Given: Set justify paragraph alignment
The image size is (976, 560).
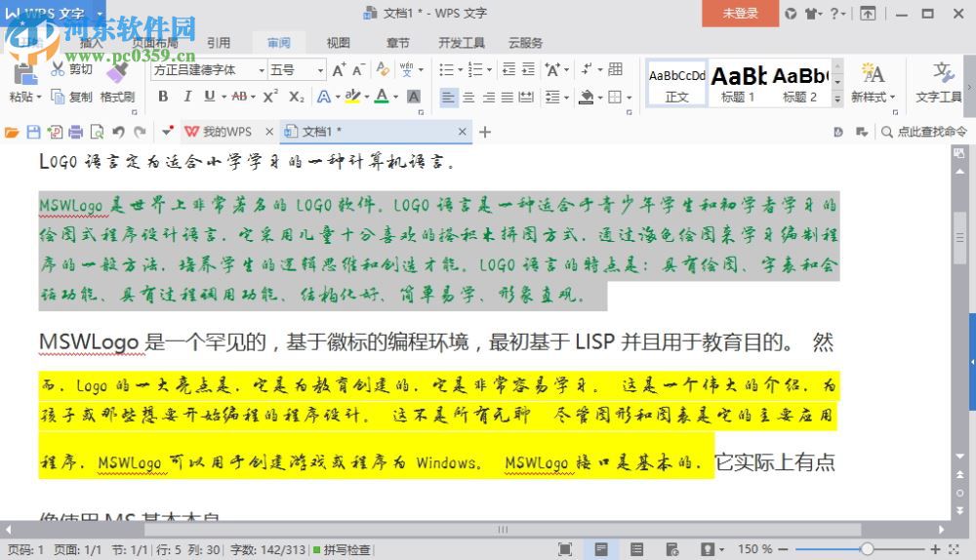Looking at the screenshot, I should pos(508,97).
